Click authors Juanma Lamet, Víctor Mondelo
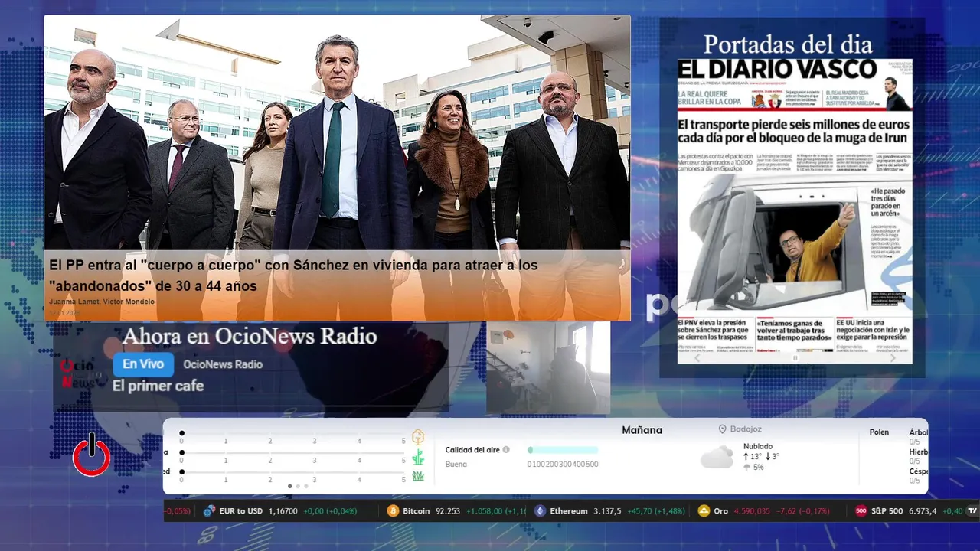 [x=102, y=302]
